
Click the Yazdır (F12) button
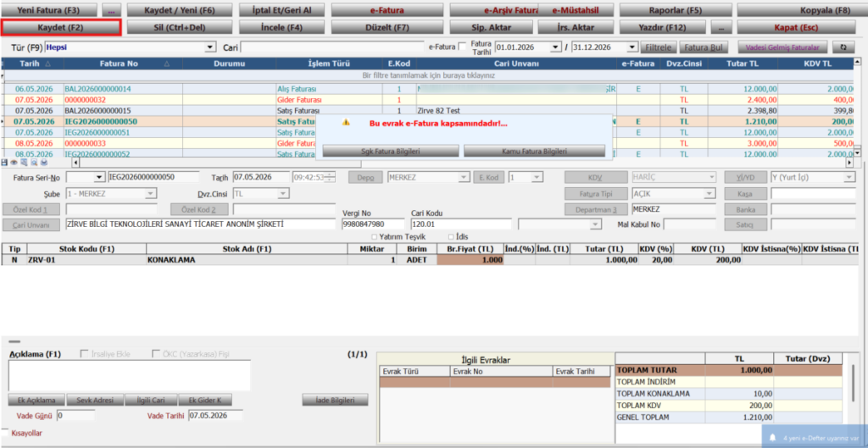click(663, 27)
